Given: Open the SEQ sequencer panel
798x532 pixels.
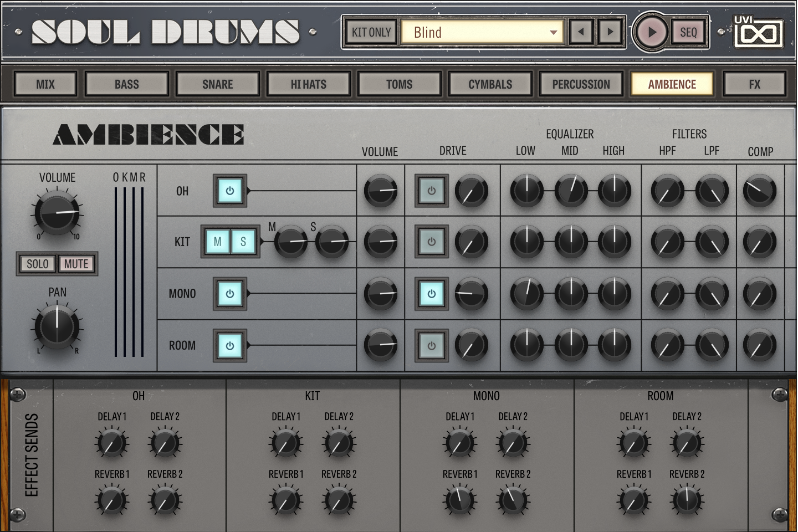Looking at the screenshot, I should [688, 32].
